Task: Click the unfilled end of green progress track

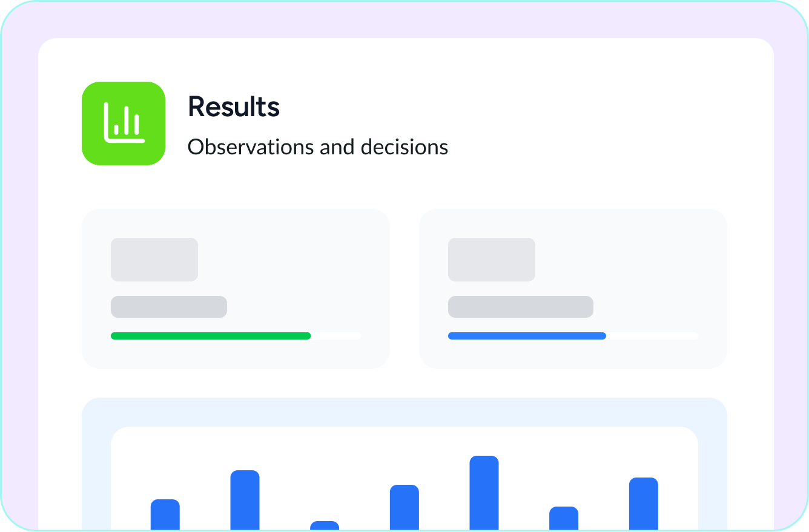Action: [336, 336]
